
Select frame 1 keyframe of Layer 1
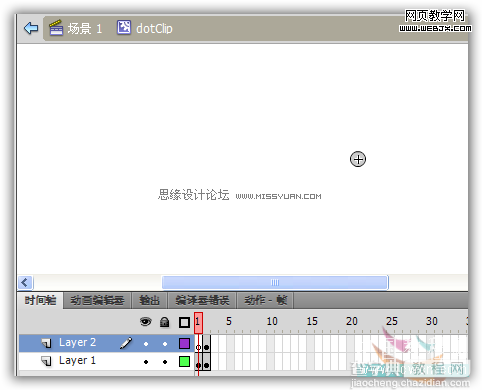198,361
